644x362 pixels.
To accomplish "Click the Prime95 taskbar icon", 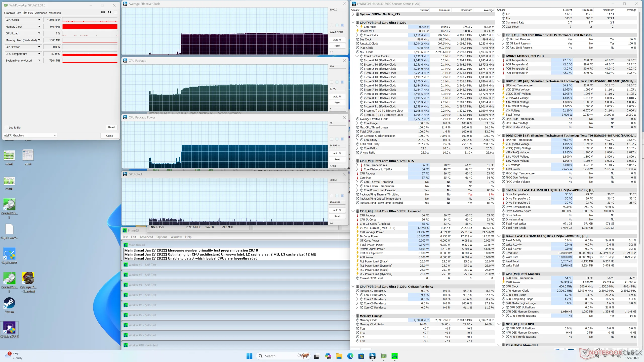I will coord(394,356).
